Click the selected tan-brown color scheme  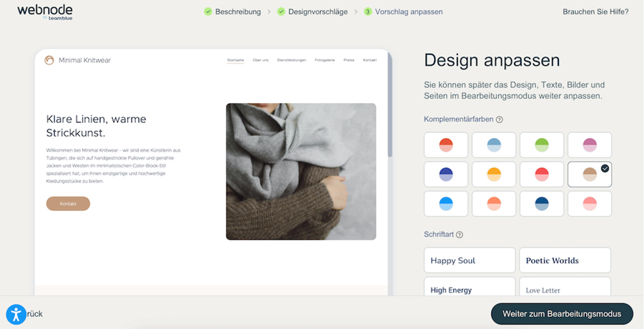click(590, 174)
